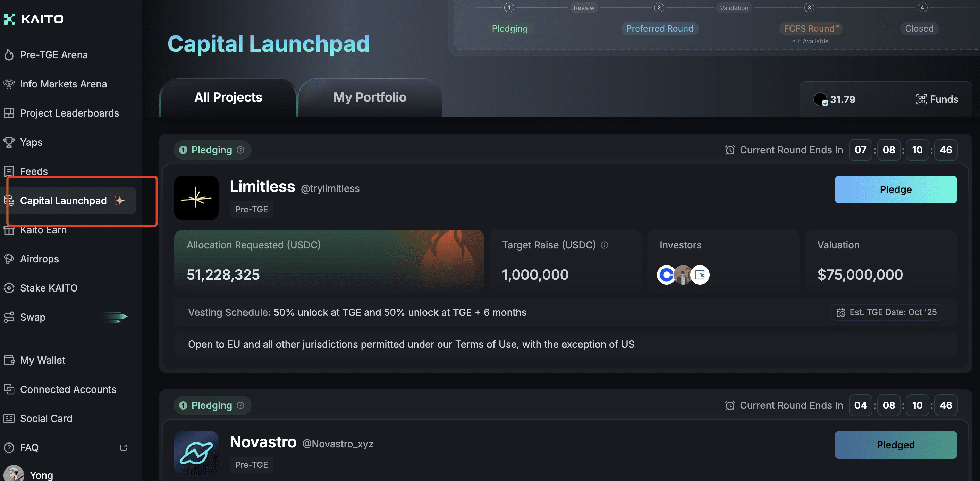Click the wallet balance 31.79
The image size is (980, 481).
tap(842, 99)
